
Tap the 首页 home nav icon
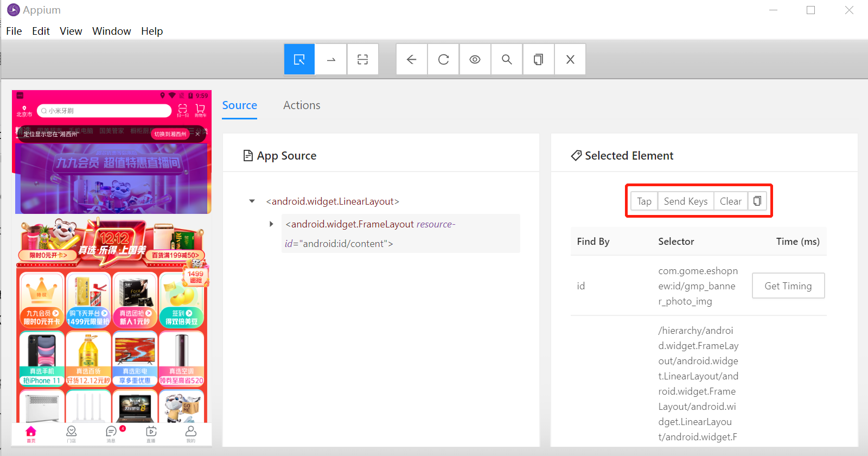31,434
